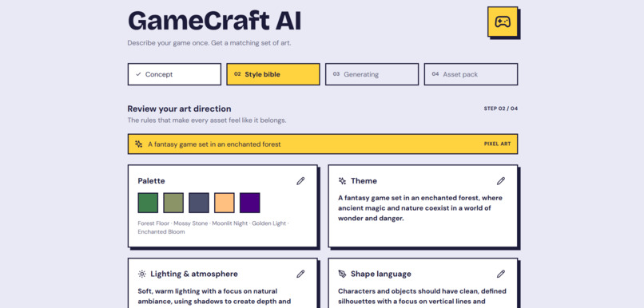Click 'The rules that make every asset' subtitle
This screenshot has width=644, height=308.
coord(207,120)
